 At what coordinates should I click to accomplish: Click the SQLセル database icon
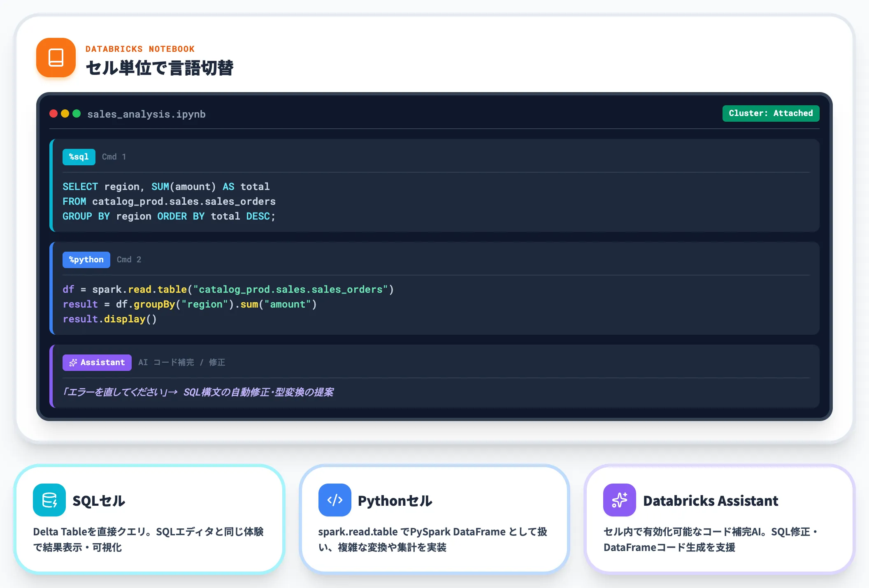click(x=49, y=500)
